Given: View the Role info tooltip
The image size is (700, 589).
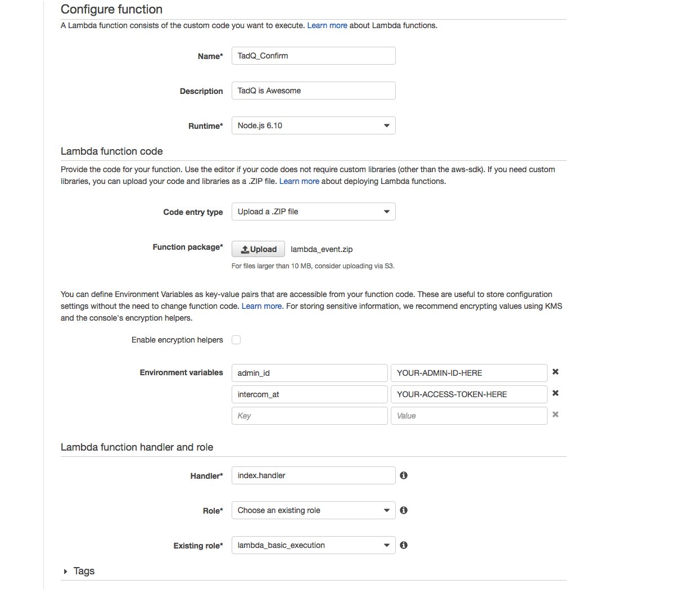Looking at the screenshot, I should tap(403, 510).
